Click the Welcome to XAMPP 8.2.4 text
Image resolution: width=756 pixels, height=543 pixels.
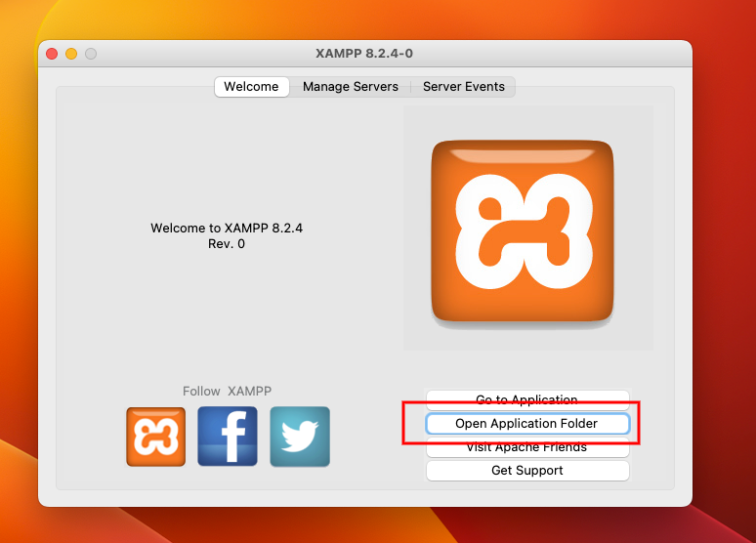coord(227,229)
